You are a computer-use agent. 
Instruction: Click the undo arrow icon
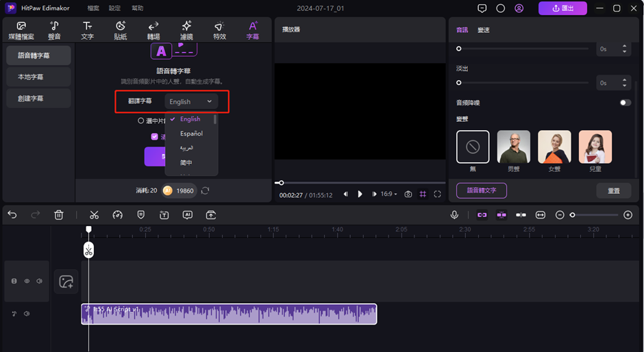[12, 215]
